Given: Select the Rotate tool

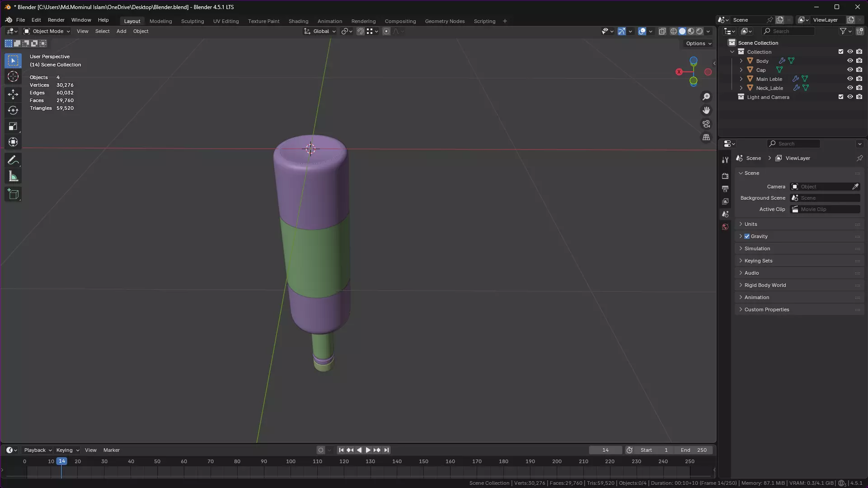Looking at the screenshot, I should (x=13, y=110).
